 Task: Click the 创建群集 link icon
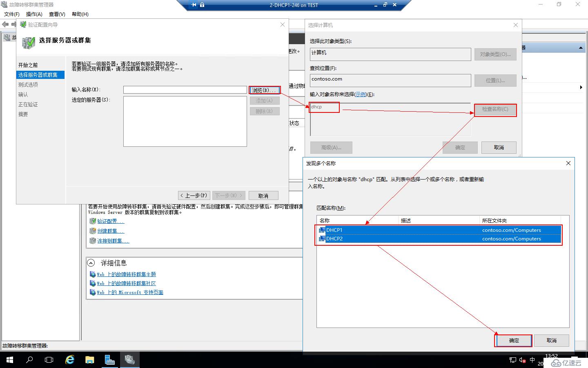point(93,231)
